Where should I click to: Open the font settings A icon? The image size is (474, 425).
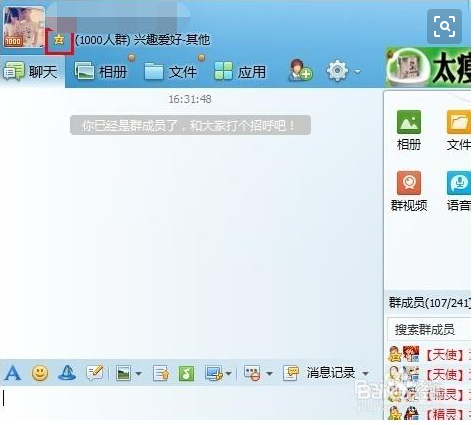13,373
